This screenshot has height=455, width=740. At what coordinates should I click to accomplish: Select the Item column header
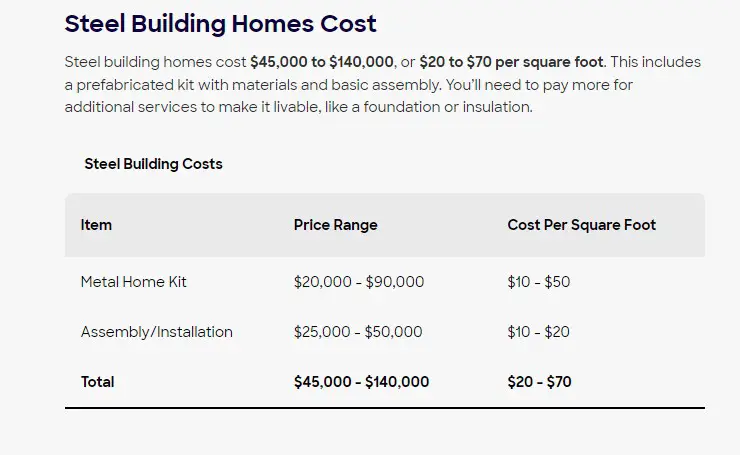96,225
